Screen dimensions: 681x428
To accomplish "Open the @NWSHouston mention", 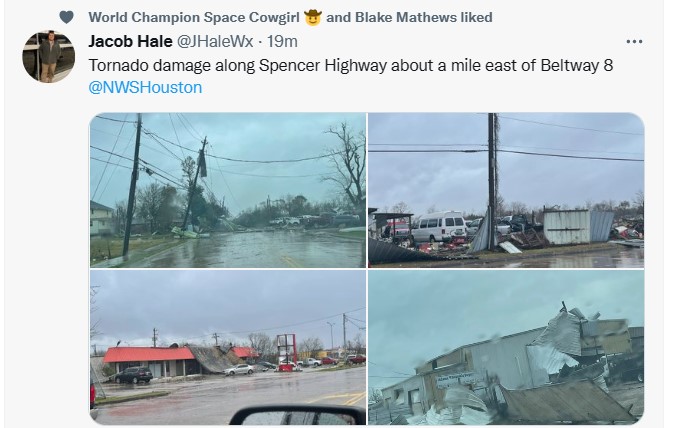I will [145, 88].
